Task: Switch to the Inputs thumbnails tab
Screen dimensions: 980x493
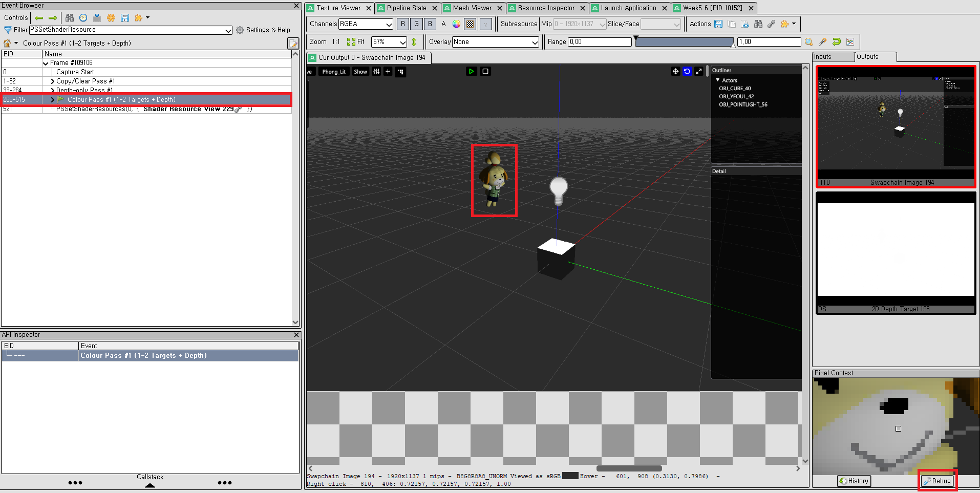Action: [x=833, y=57]
